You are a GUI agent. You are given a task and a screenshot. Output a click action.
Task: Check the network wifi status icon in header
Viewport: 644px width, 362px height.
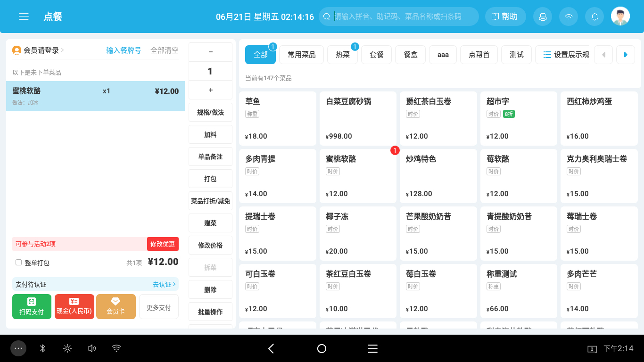click(x=569, y=16)
